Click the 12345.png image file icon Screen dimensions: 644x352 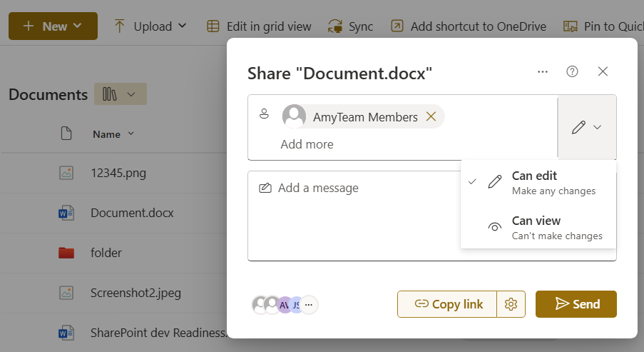coord(66,173)
